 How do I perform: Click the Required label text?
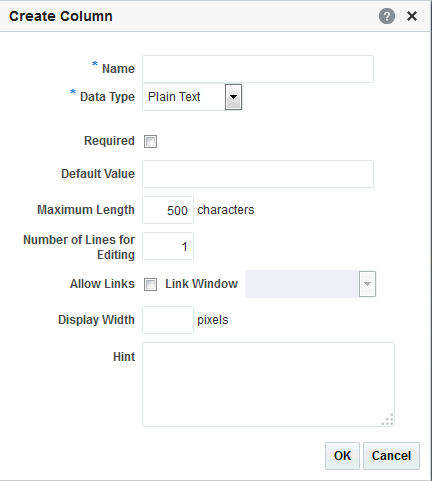tap(109, 141)
